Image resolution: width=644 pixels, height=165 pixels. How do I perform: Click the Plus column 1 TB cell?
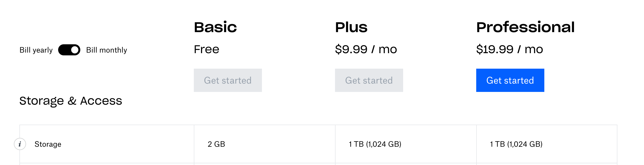pyautogui.click(x=375, y=144)
